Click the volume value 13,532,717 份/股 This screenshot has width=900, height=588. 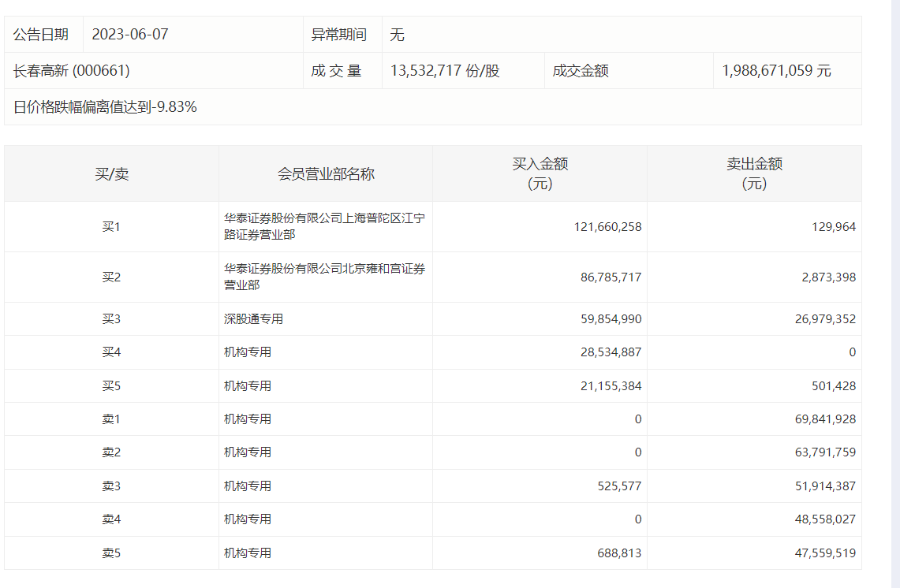click(445, 71)
